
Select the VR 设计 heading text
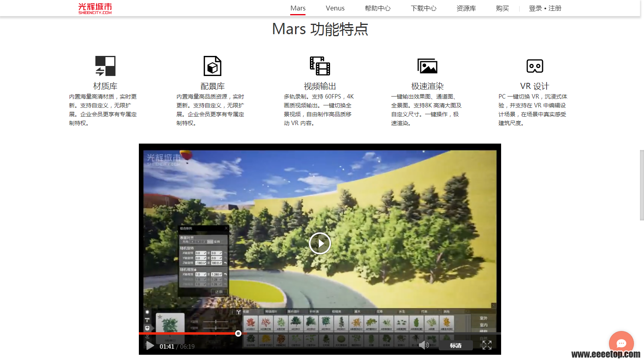535,86
